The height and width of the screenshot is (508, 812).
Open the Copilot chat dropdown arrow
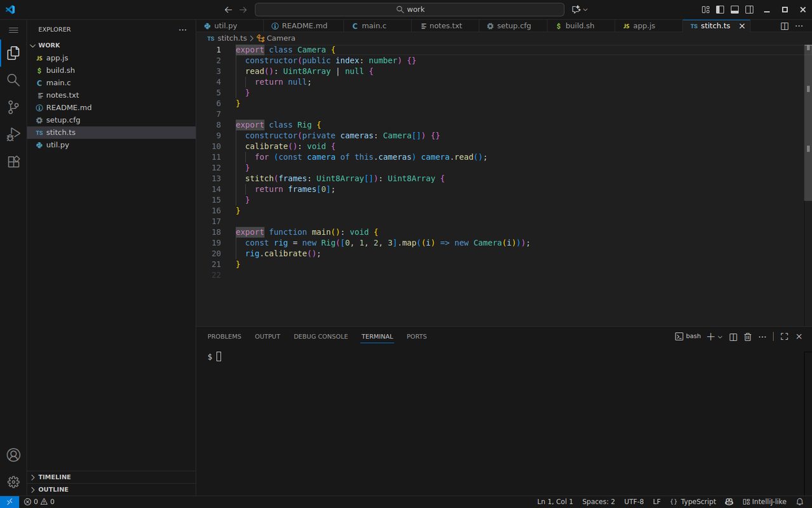coord(585,10)
